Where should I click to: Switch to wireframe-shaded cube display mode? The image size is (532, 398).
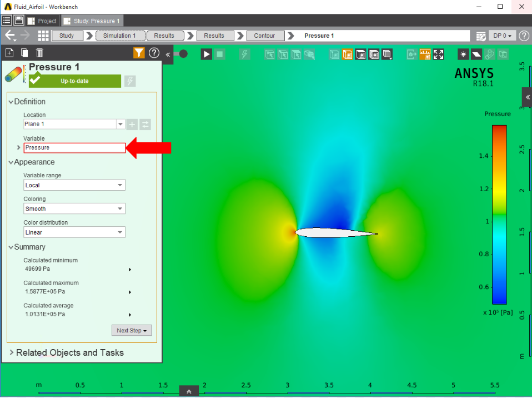360,54
